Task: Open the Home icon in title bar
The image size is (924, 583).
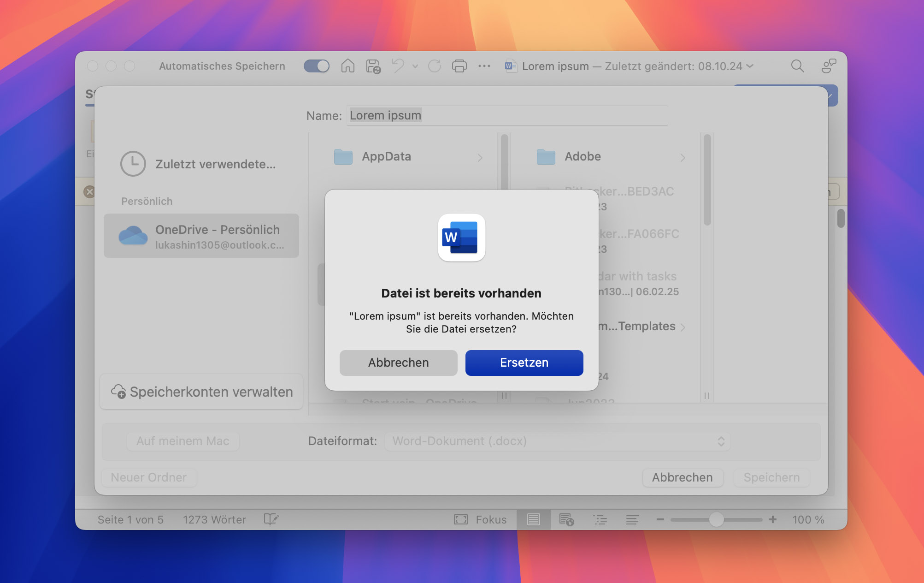Action: tap(347, 66)
